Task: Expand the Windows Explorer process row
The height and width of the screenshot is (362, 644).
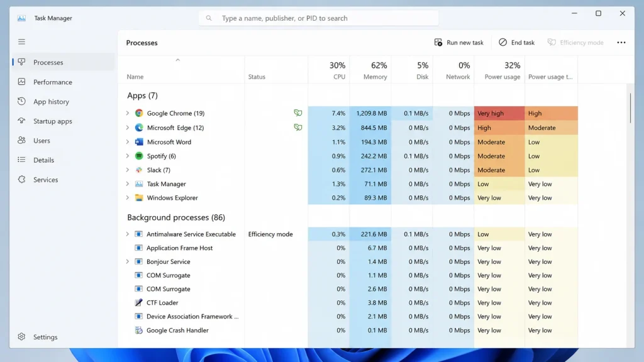Action: tap(127, 197)
